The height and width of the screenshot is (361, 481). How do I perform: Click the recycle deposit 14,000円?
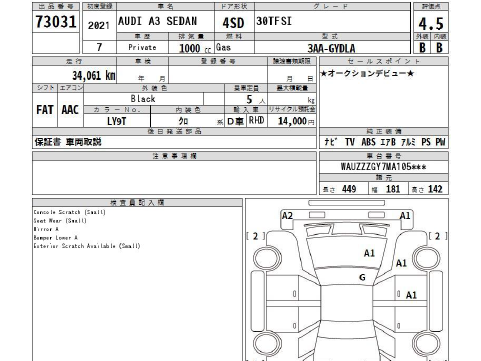pos(296,121)
